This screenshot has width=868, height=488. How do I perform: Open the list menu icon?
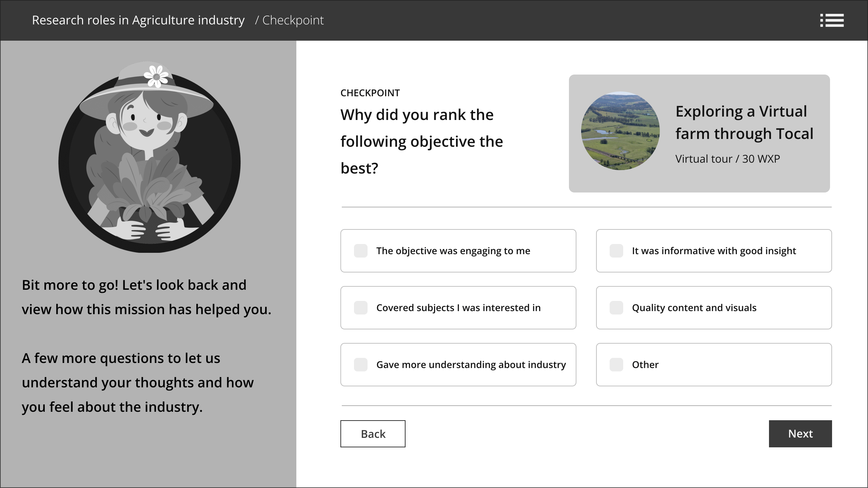[832, 20]
